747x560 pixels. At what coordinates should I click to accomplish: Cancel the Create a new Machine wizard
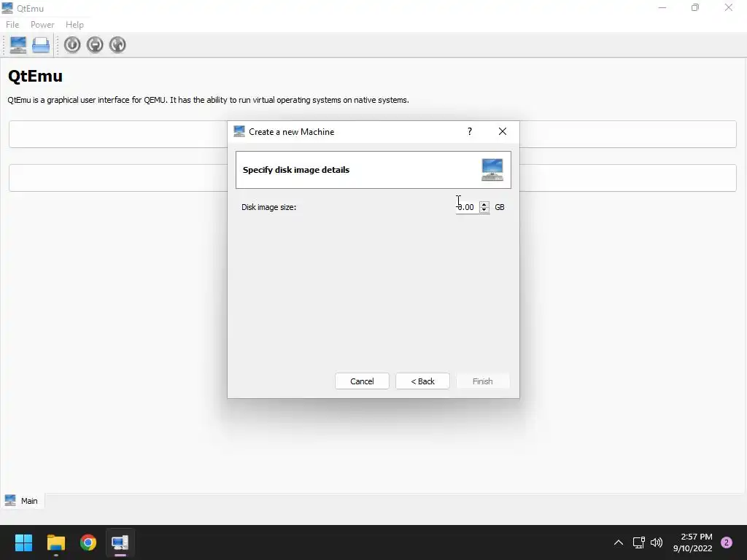tap(362, 381)
